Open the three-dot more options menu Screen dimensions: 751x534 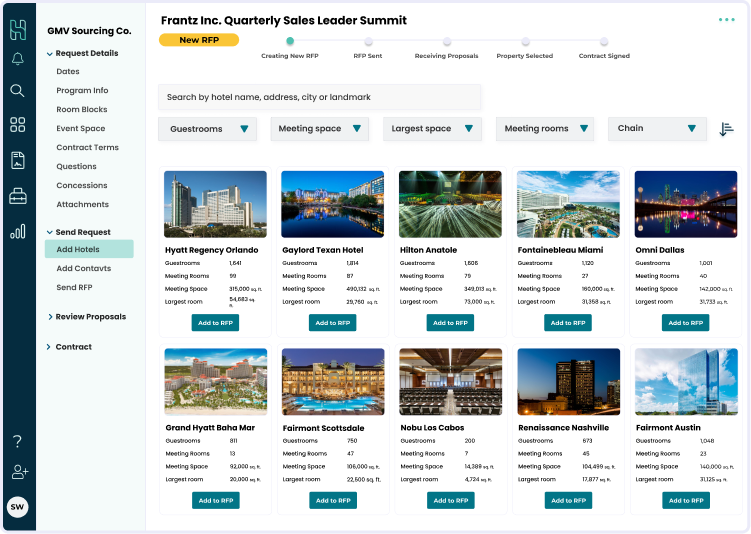[726, 20]
